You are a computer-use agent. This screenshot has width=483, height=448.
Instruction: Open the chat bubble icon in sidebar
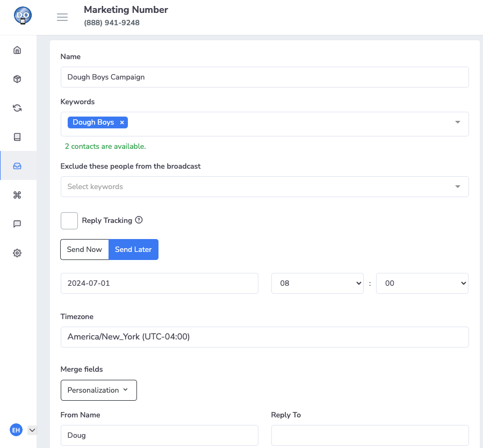[17, 224]
